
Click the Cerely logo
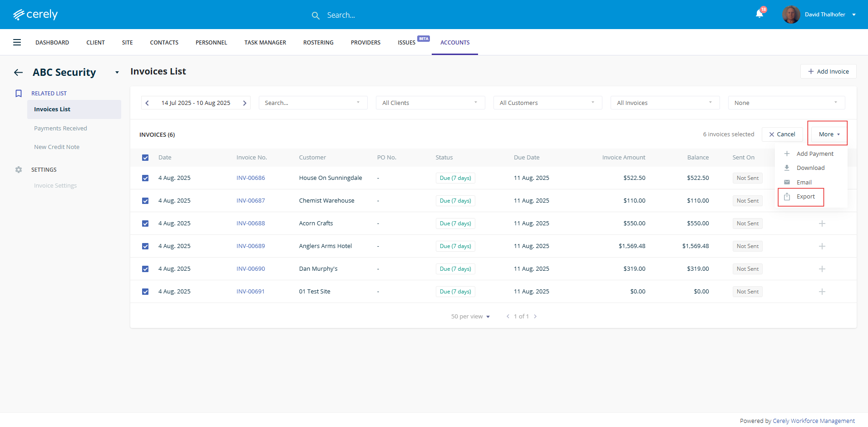(x=35, y=15)
